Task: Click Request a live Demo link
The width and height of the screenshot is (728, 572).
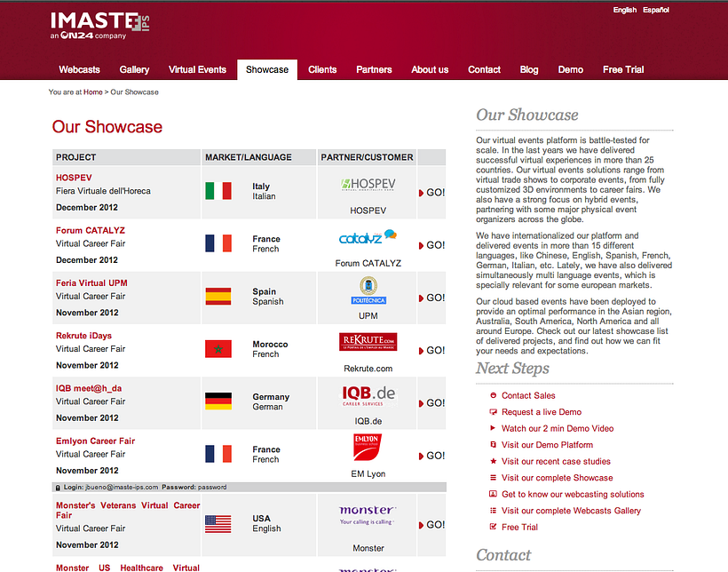Action: [542, 412]
